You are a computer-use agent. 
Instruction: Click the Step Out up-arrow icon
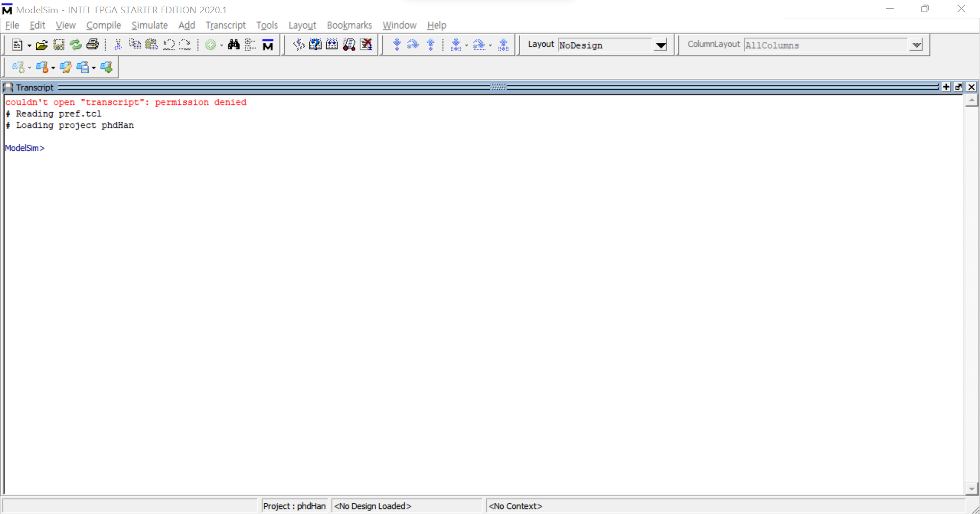(431, 45)
